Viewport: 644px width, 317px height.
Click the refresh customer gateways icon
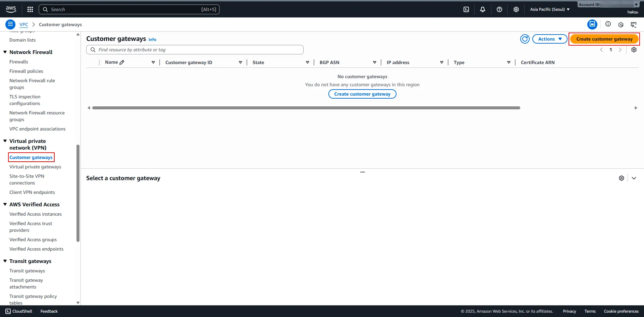[x=525, y=39]
